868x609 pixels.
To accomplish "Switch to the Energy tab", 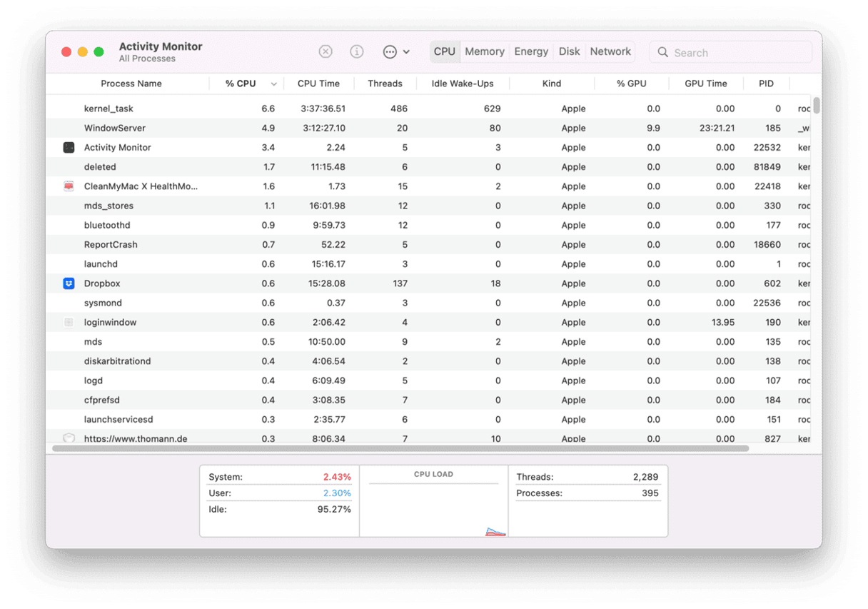I will pos(531,51).
